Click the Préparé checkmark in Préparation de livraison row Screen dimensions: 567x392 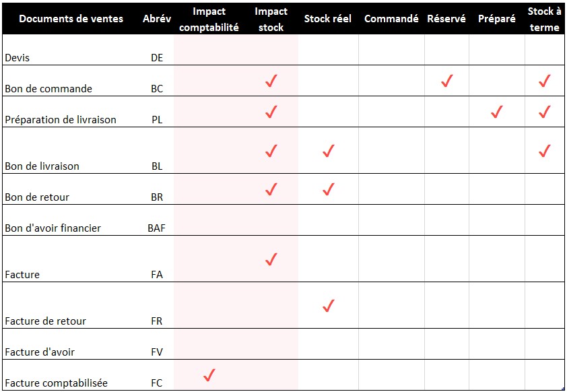tap(497, 112)
